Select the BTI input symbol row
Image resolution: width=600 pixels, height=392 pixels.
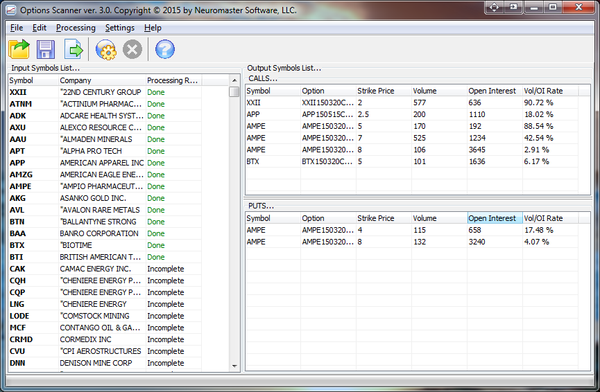coord(105,257)
